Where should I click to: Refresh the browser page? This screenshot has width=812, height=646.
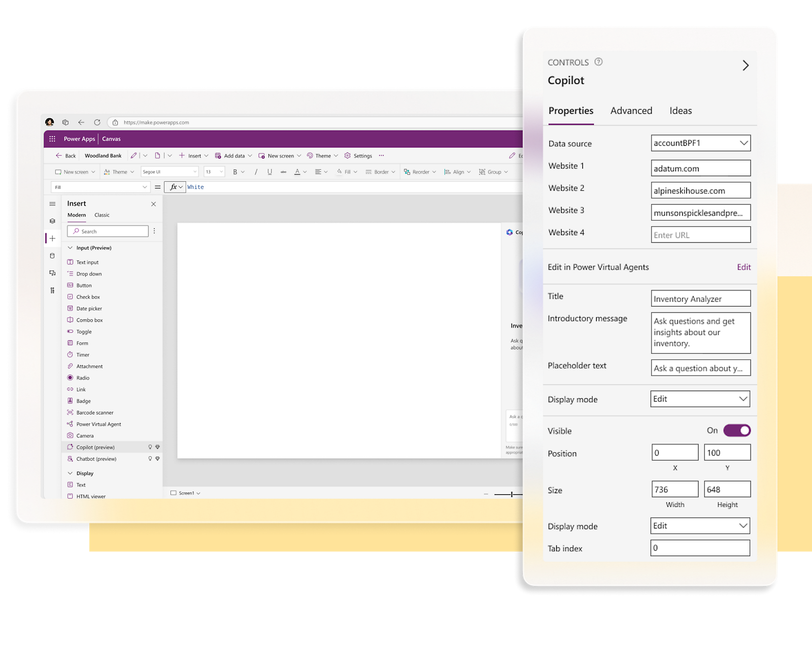coord(97,122)
